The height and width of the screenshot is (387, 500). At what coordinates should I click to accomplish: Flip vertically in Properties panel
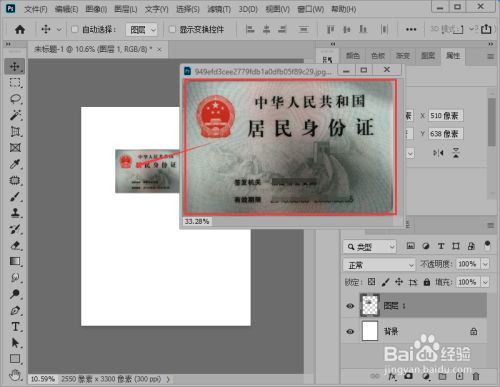(x=456, y=153)
